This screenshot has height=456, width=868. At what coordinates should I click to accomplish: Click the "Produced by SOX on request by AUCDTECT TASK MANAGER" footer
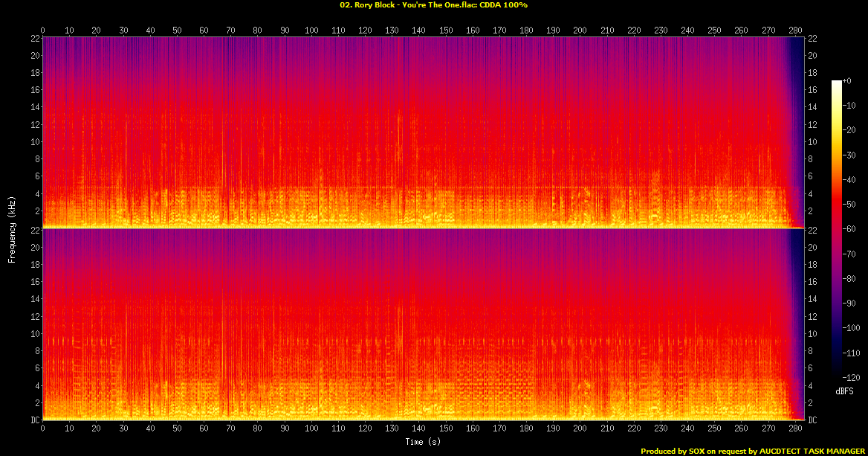pos(753,452)
